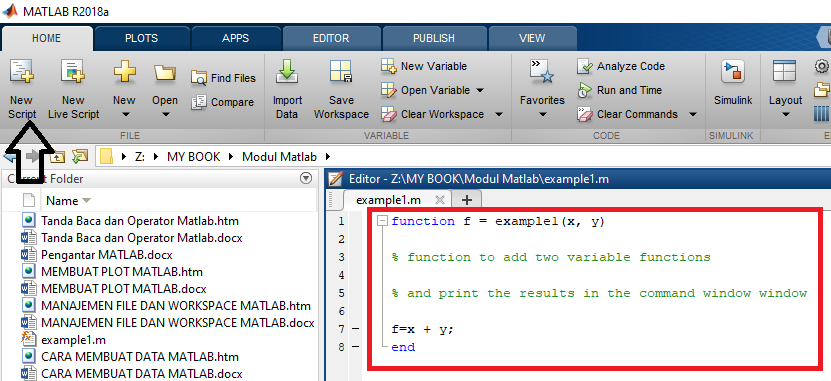Click the MATLAB logo in title bar
Viewport: 831px width, 381px height.
click(10, 11)
